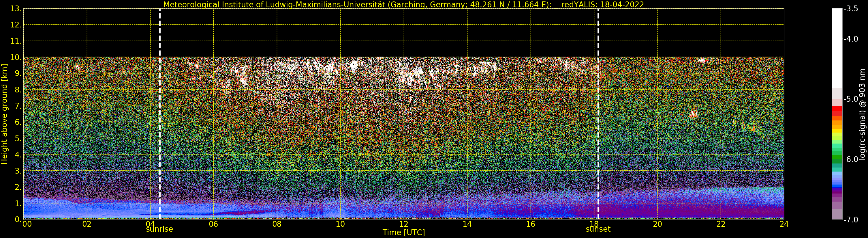Click the '13.' height-axis tick label
This screenshot has height=238, width=868.
16,9
